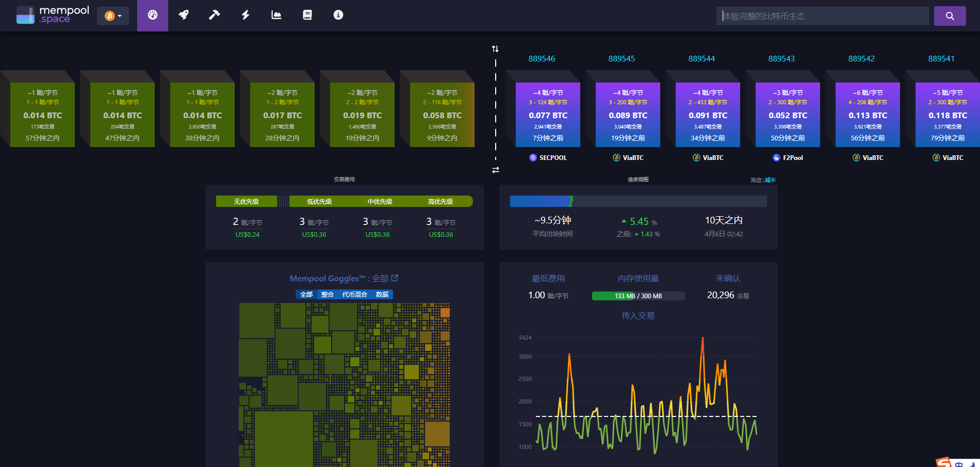Switch to the 代币混合 goggles tab
This screenshot has width=980, height=467.
click(355, 294)
